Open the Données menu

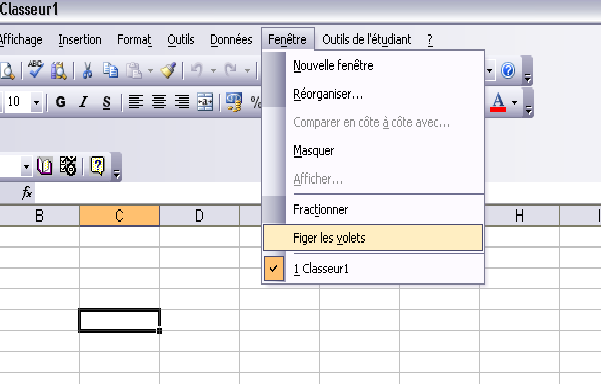click(231, 39)
